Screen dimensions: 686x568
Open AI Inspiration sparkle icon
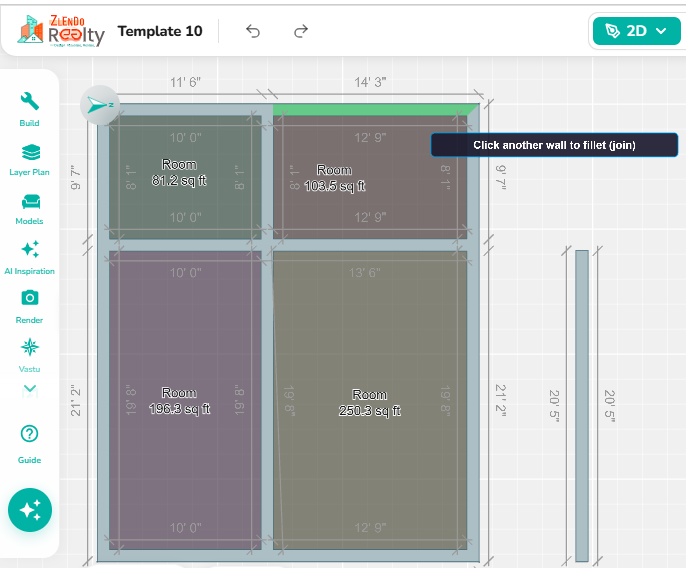click(x=30, y=249)
